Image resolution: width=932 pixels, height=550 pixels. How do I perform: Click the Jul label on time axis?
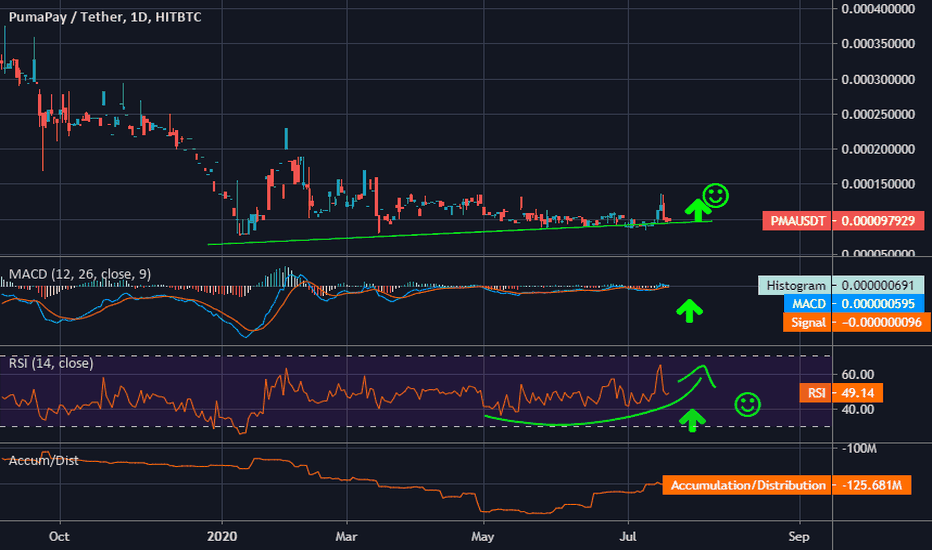click(x=628, y=536)
